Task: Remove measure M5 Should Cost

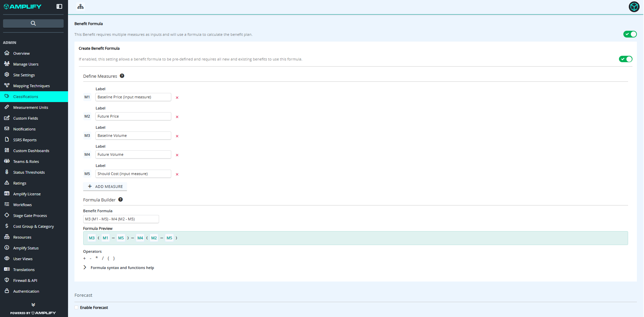Action: tap(177, 174)
